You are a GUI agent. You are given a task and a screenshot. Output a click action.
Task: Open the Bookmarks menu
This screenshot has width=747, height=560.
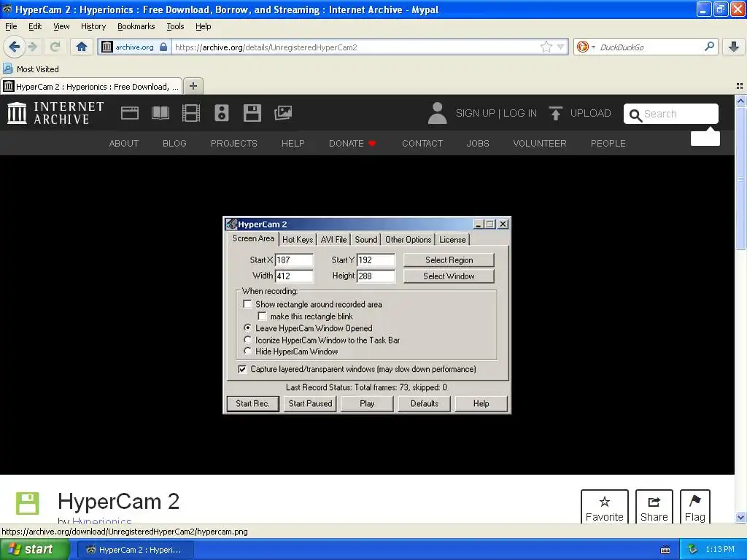[136, 26]
